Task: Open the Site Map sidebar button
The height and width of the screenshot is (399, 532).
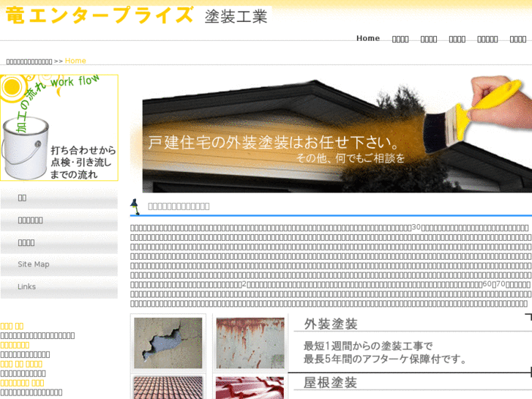Action: pos(59,265)
